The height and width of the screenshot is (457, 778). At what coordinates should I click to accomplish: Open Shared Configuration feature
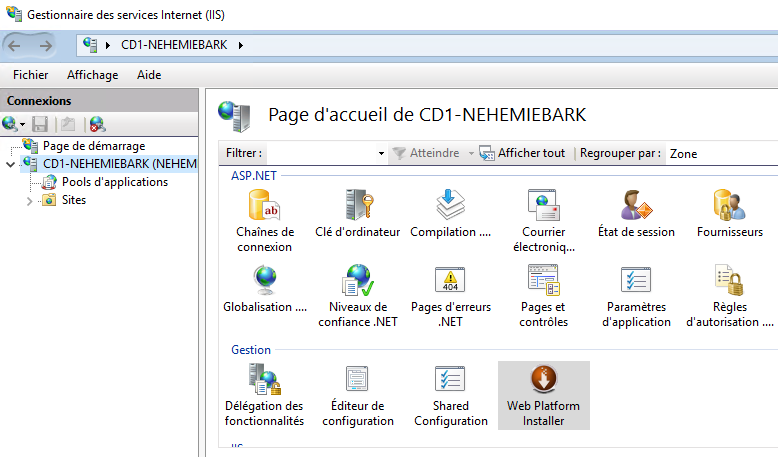tap(451, 395)
